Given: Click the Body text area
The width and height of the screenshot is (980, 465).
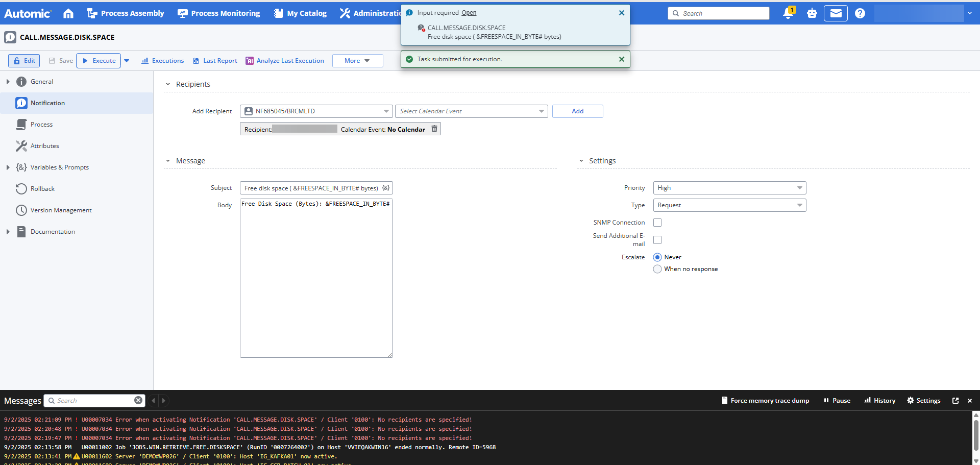Looking at the screenshot, I should (x=316, y=278).
